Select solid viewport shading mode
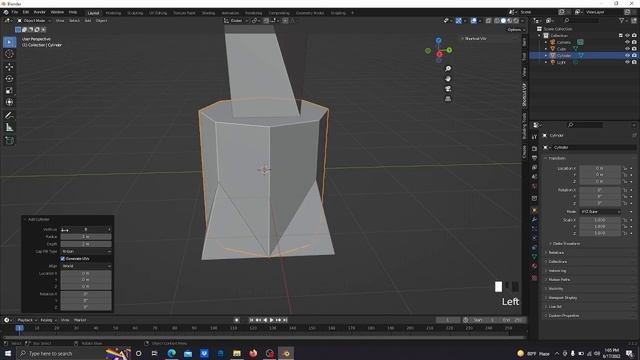This screenshot has width=640, height=360. point(503,21)
